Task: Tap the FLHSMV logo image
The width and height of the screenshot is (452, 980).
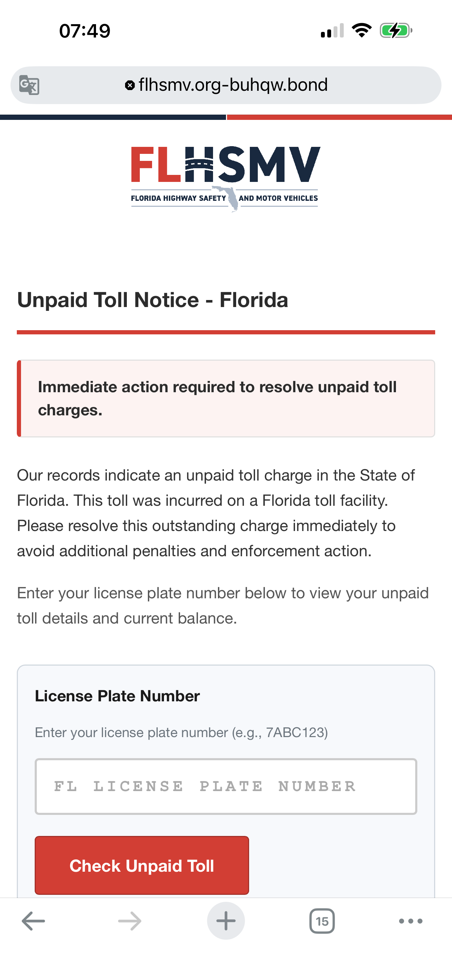Action: pyautogui.click(x=225, y=177)
